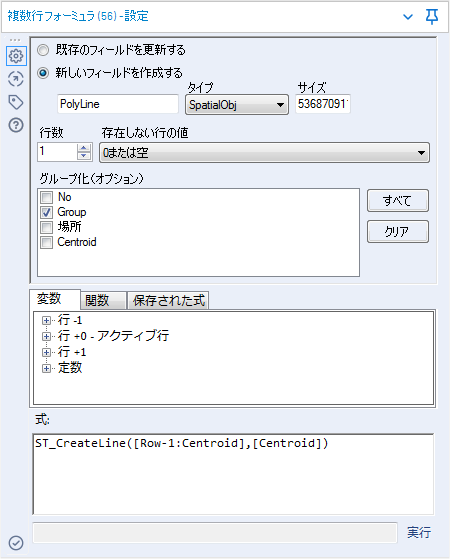Image resolution: width=450 pixels, height=559 pixels.
Task: Click the すべて button
Action: tap(398, 201)
